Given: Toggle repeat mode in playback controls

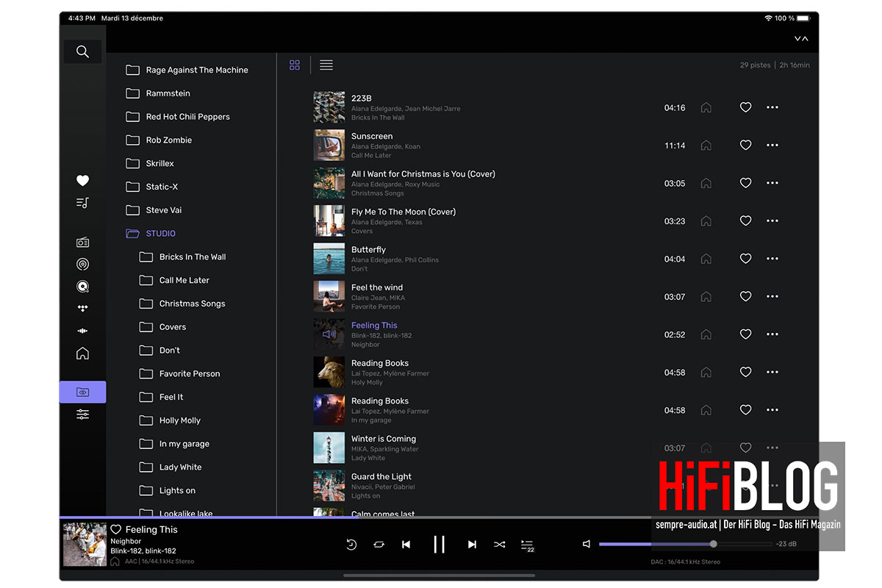Looking at the screenshot, I should coord(379,545).
